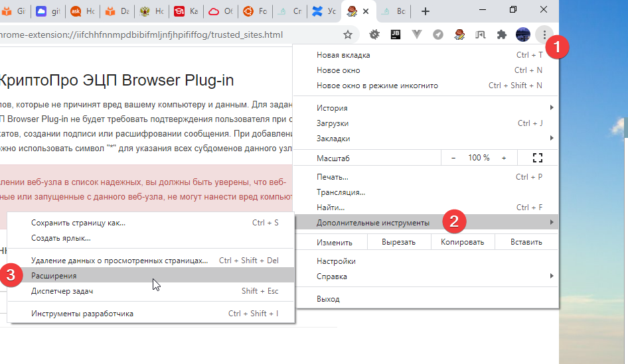Bookmark this page with the star icon
Image resolution: width=628 pixels, height=364 pixels.
coord(348,34)
